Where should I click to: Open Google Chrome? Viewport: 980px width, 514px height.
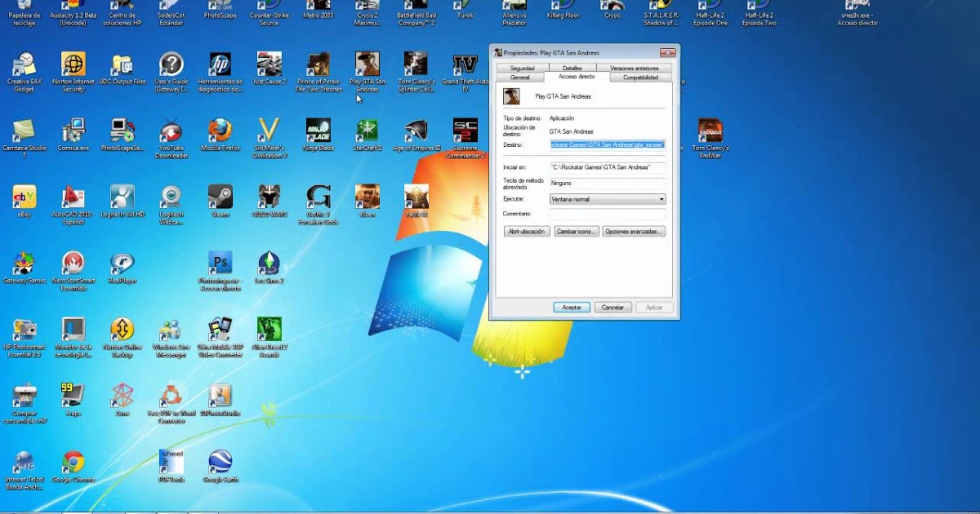point(73,461)
